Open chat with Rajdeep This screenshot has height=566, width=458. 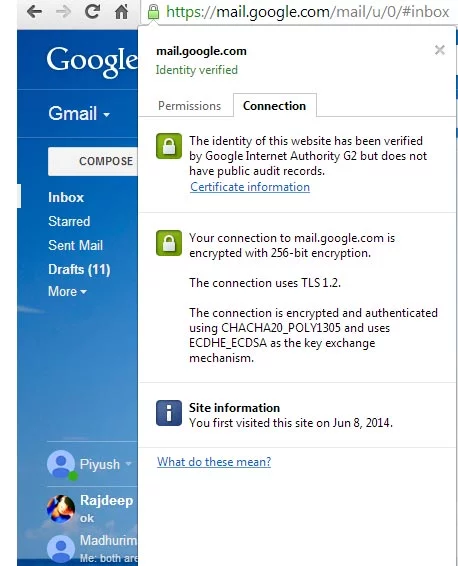point(106,501)
